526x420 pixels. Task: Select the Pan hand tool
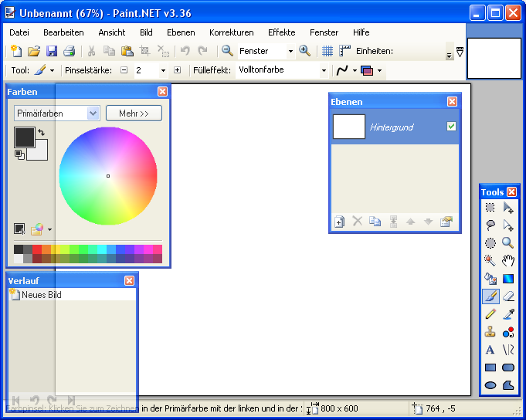click(508, 261)
